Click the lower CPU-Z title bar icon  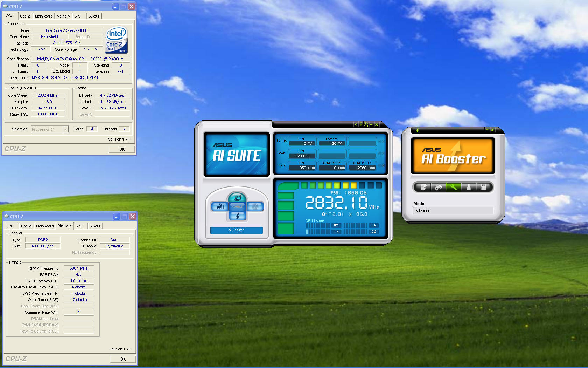tap(6, 216)
